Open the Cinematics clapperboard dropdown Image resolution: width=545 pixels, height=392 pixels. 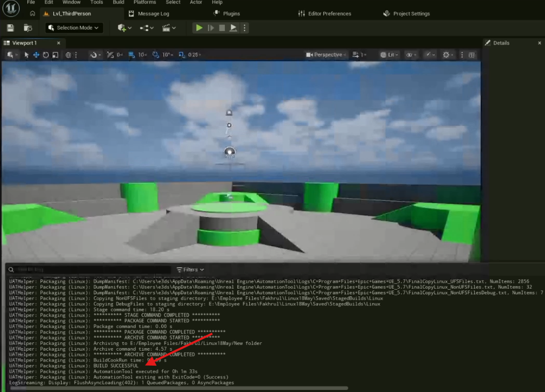(169, 28)
